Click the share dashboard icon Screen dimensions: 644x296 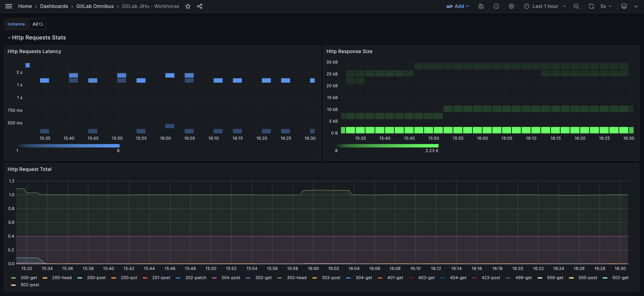199,6
